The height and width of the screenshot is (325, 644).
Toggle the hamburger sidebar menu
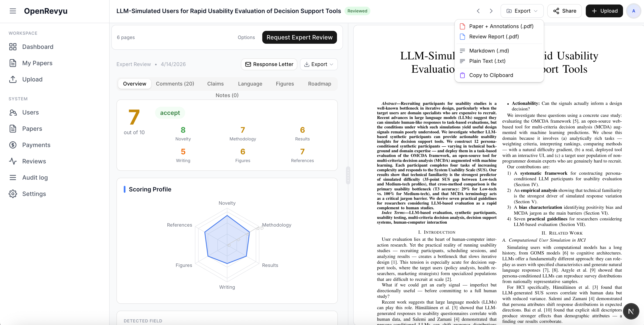point(13,11)
